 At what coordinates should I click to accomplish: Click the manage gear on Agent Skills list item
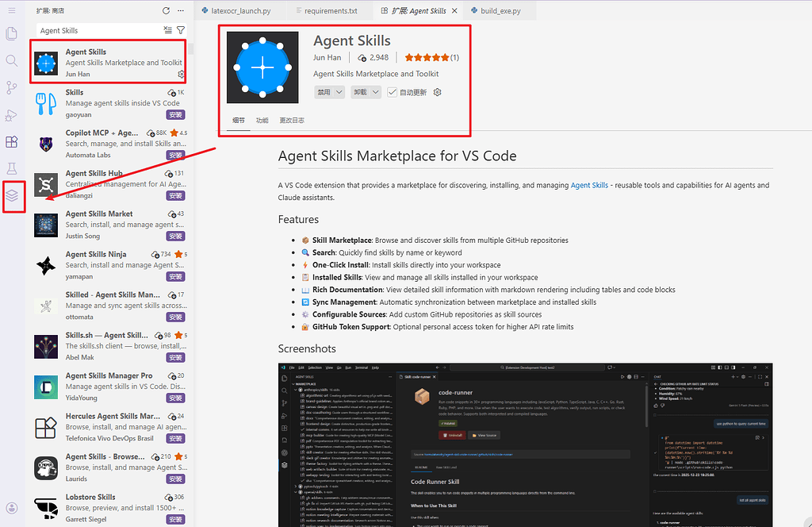(x=182, y=74)
